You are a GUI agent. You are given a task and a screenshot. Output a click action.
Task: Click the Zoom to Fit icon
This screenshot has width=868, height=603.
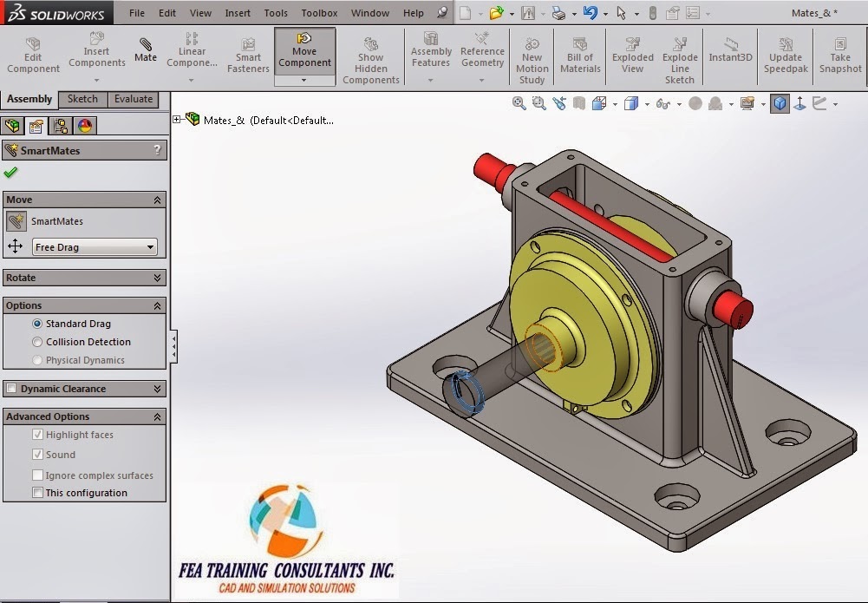[x=519, y=103]
